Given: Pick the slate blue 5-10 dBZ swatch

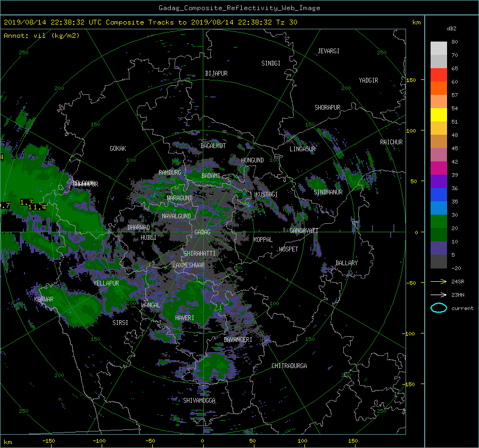Looking at the screenshot, I should (439, 248).
